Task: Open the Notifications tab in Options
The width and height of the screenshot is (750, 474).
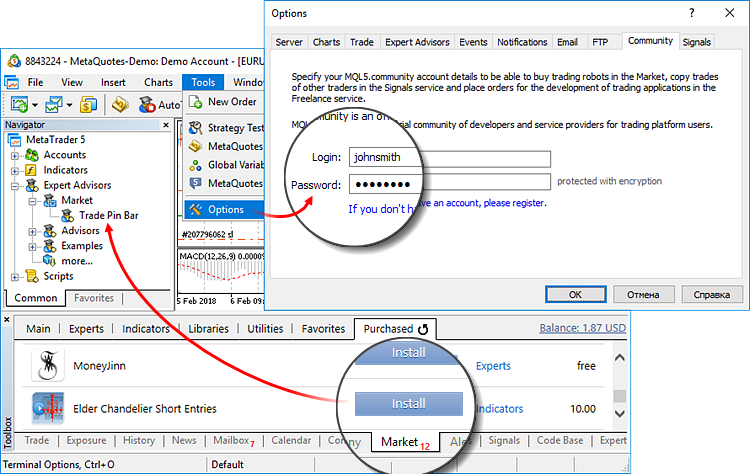Action: coord(522,42)
